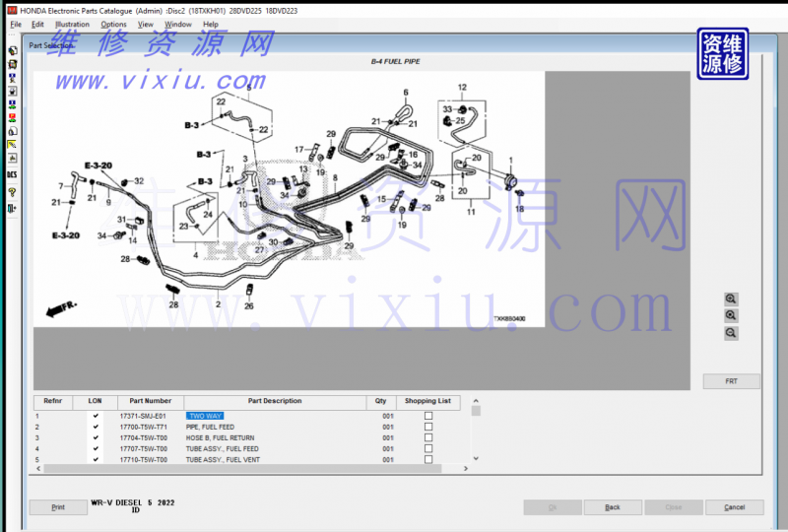Viewport: 788px width, 532px height.
Task: Open the File menu
Action: [x=16, y=24]
